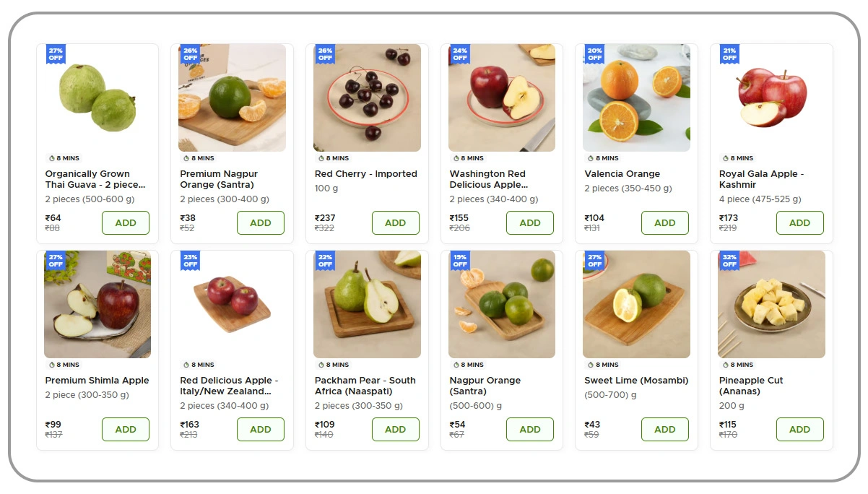
Task: Click ADD button for Valencia Orange
Action: click(664, 222)
